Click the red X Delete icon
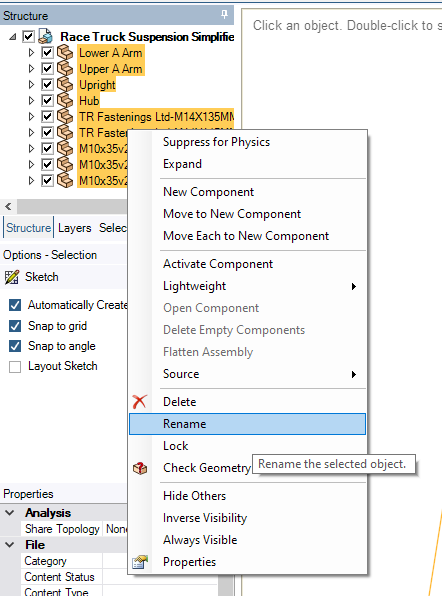442x596 pixels. pyautogui.click(x=139, y=401)
